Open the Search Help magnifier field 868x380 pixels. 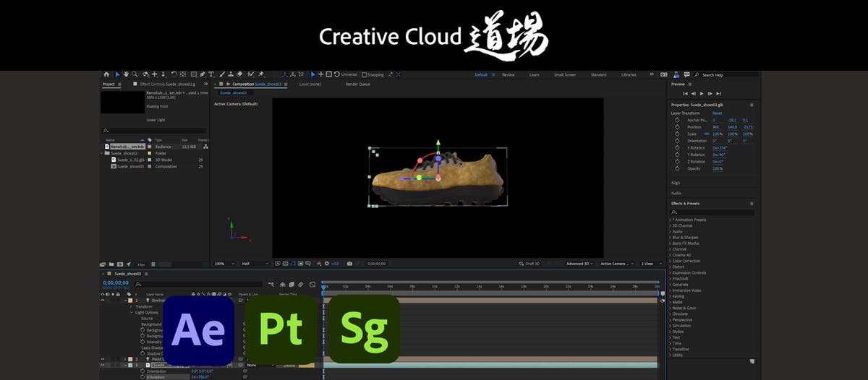726,74
